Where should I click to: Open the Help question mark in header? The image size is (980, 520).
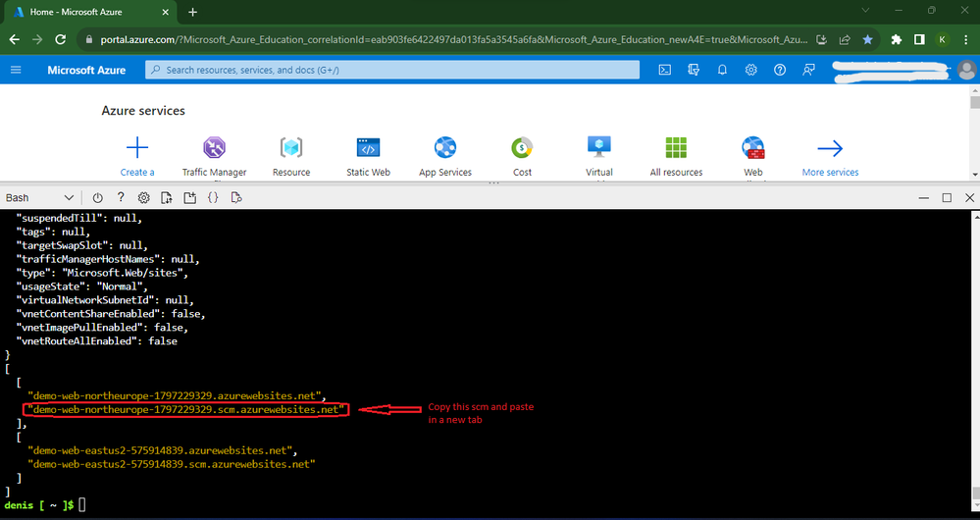(x=779, y=70)
